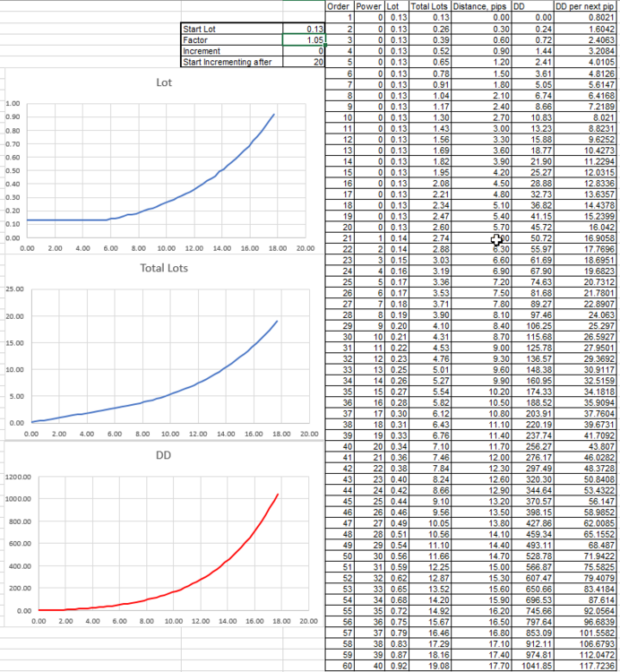Screen dimensions: 620x672
Task: Select the Distance cell showing 17.70
Action: [481, 666]
